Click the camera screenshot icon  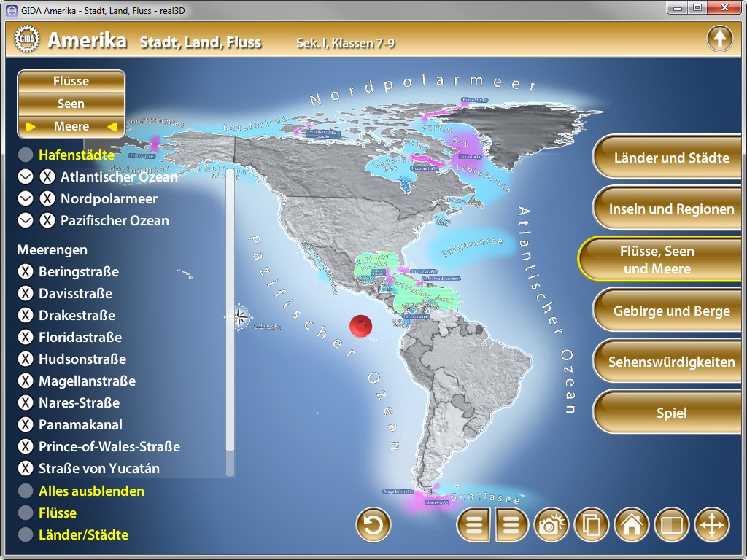pos(552,525)
